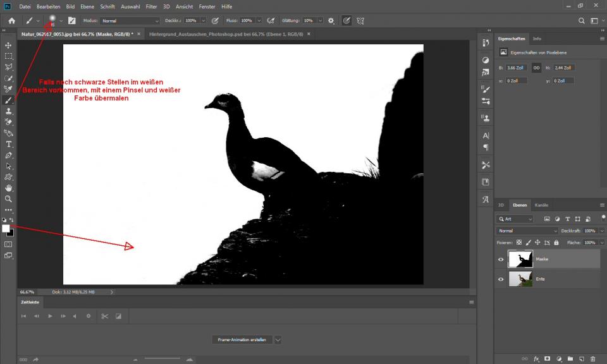Switch to the Kanäle tab
The width and height of the screenshot is (607, 364).
(x=541, y=205)
